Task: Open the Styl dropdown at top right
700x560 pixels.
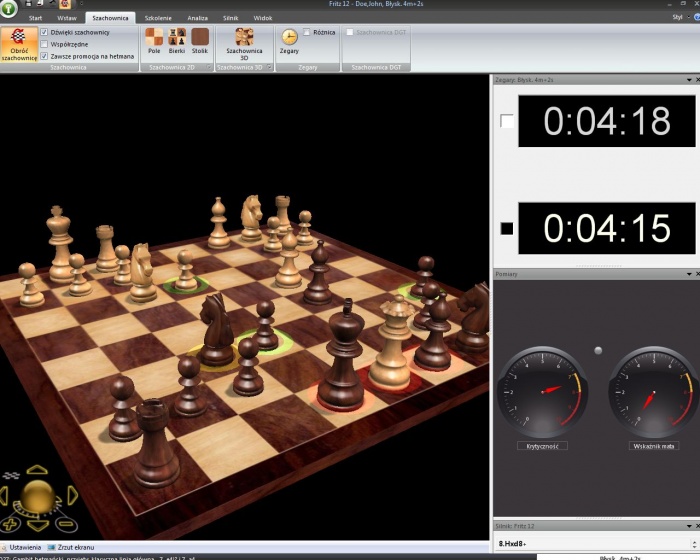Action: 680,17
